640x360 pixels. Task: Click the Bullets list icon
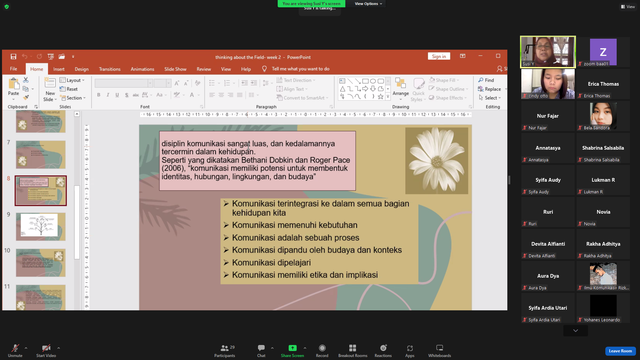(212, 83)
